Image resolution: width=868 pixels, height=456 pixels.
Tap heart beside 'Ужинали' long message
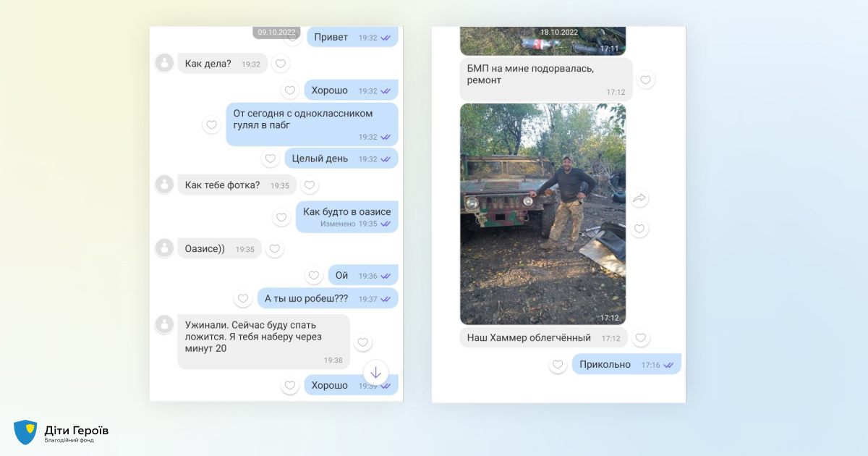363,342
